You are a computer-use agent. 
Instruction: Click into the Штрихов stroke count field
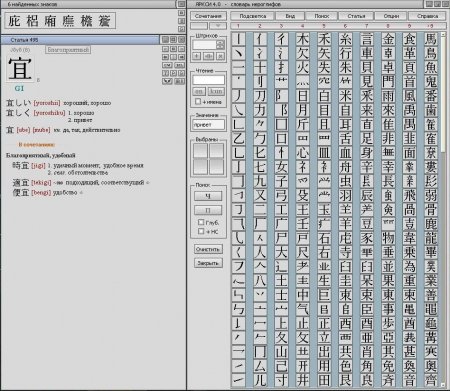click(x=205, y=45)
